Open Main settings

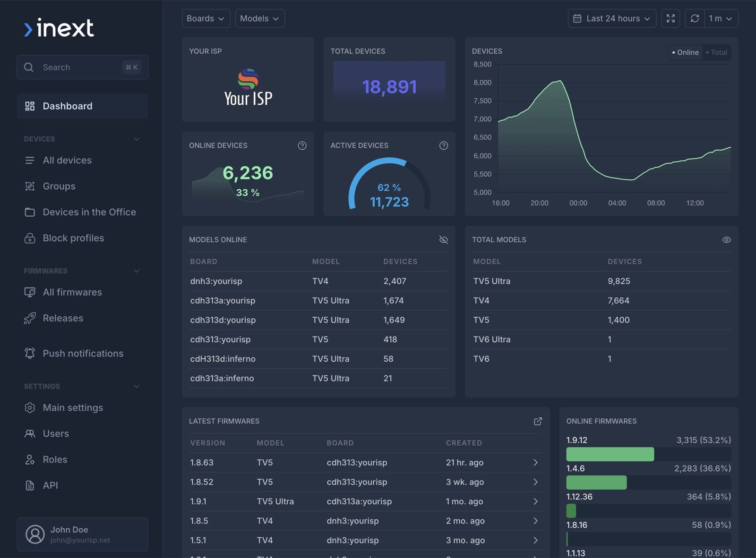pyautogui.click(x=83, y=408)
